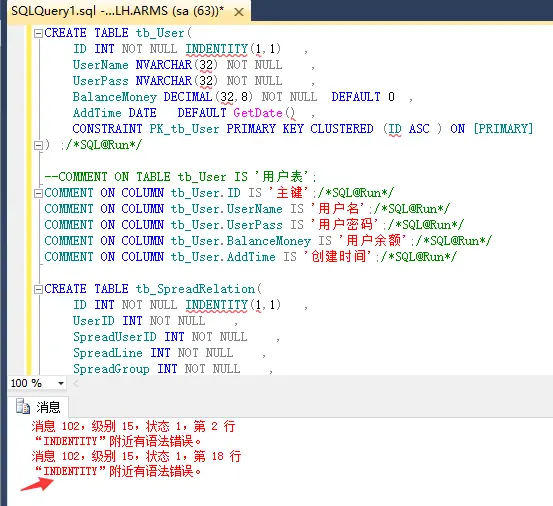Click the zoom percentage input field
This screenshot has width=553, height=506.
click(x=32, y=383)
